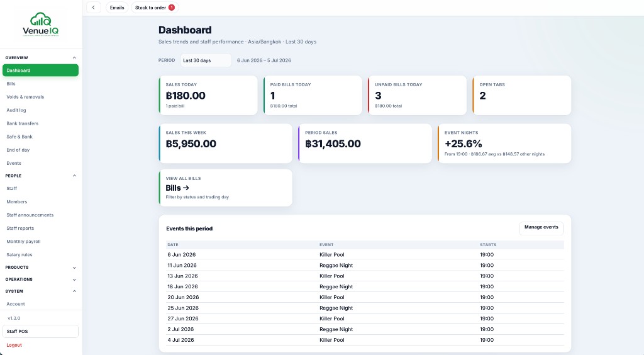Screen dimensions: 644x355
Task: Click the STARTS column header
Action: [488, 245]
